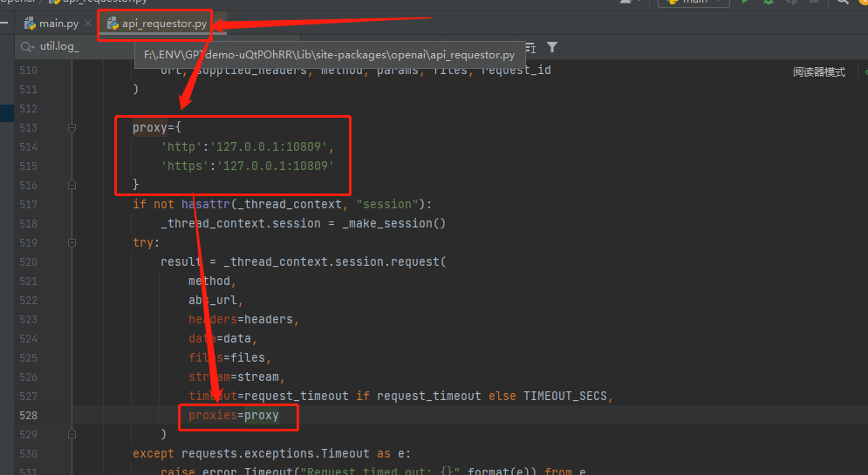
Task: Click the multiple cursors icon left of filter
Action: tap(530, 48)
